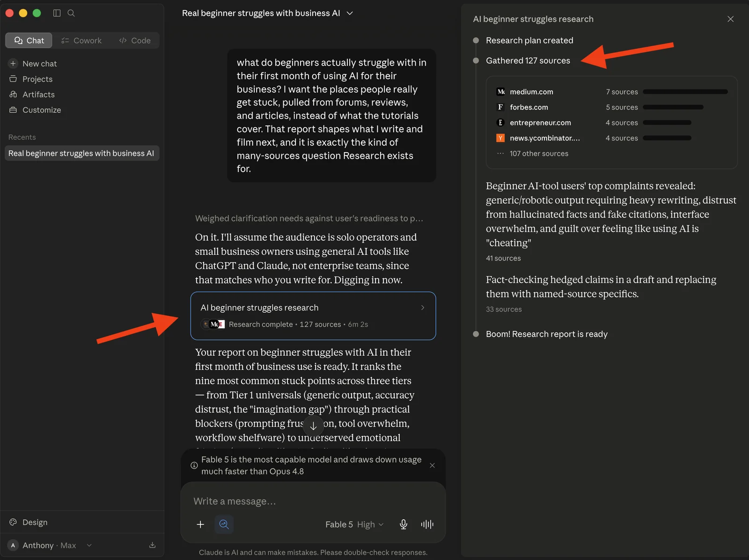
Task: Switch to the Chat tab
Action: pyautogui.click(x=29, y=41)
